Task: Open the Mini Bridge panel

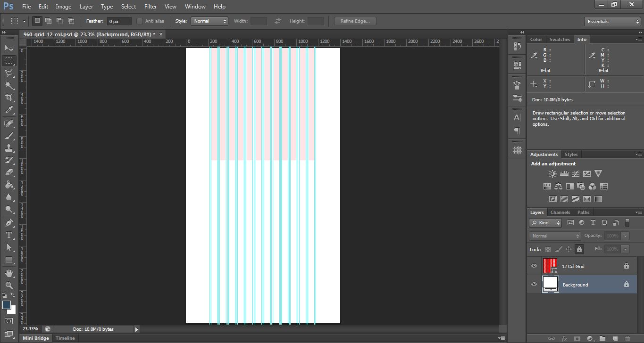Action: pos(35,338)
